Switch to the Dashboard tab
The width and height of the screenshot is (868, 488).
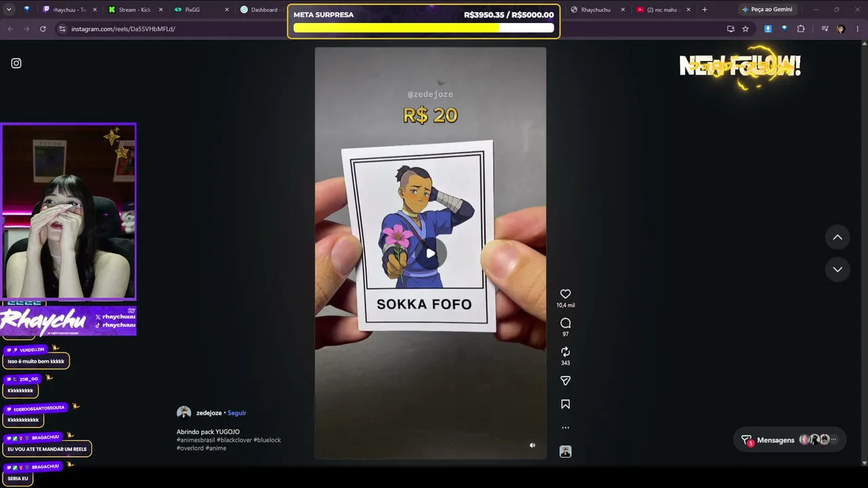[x=262, y=9]
